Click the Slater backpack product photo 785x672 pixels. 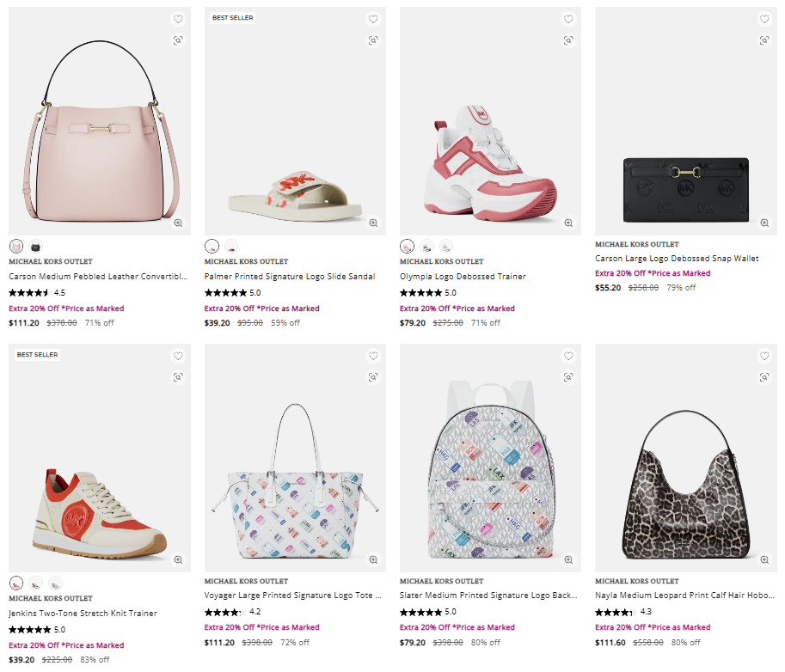coord(489,458)
